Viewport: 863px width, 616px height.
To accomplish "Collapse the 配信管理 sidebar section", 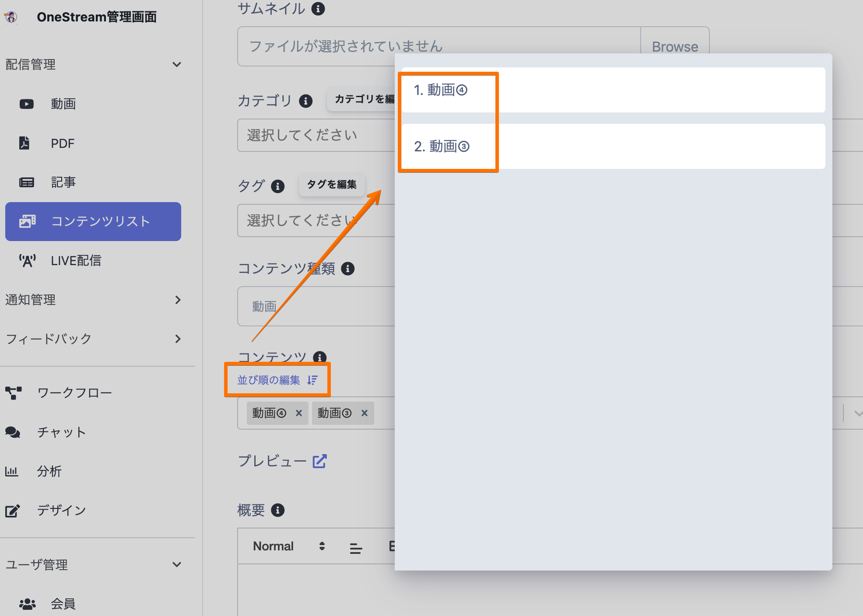I will 177,65.
